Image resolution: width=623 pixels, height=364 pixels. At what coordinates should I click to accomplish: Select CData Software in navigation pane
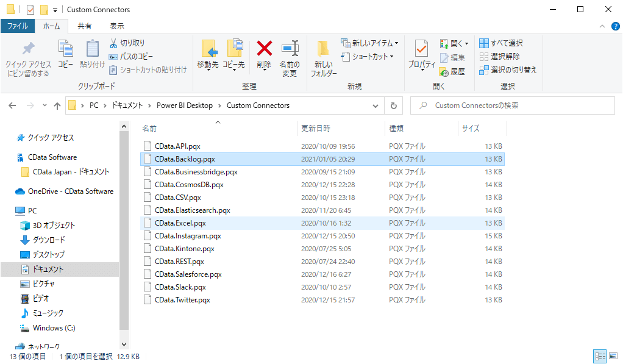(52, 157)
